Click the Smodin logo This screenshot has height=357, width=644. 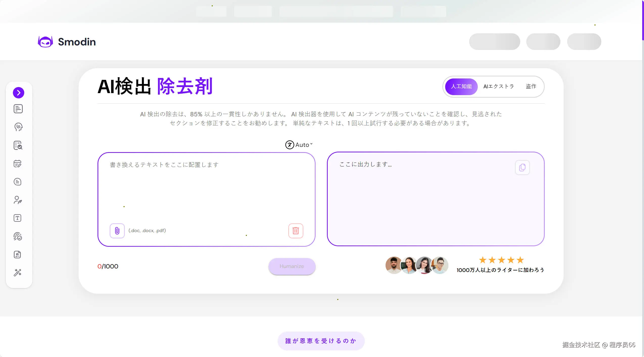click(67, 42)
